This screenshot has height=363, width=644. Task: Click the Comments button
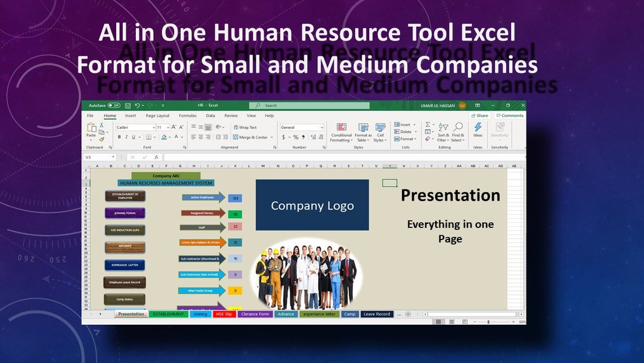(510, 115)
